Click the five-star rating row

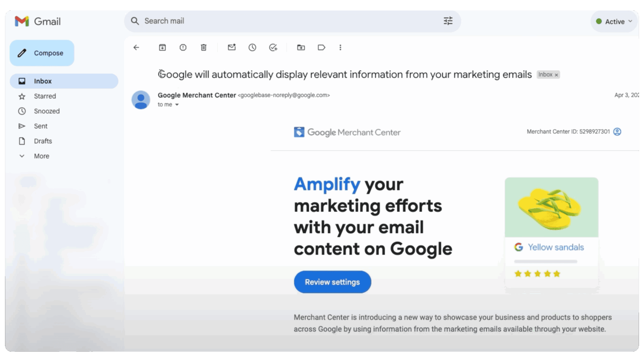[x=537, y=274]
